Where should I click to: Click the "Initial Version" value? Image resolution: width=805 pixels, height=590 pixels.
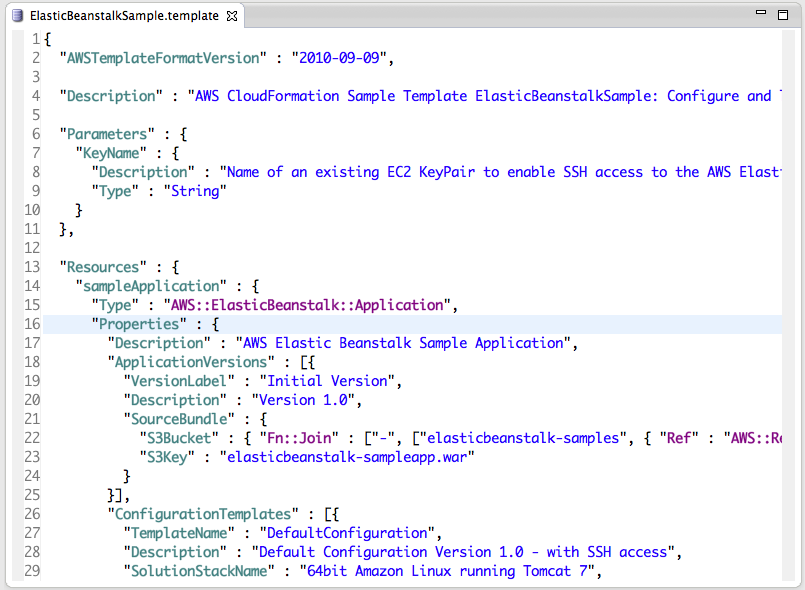tap(327, 381)
